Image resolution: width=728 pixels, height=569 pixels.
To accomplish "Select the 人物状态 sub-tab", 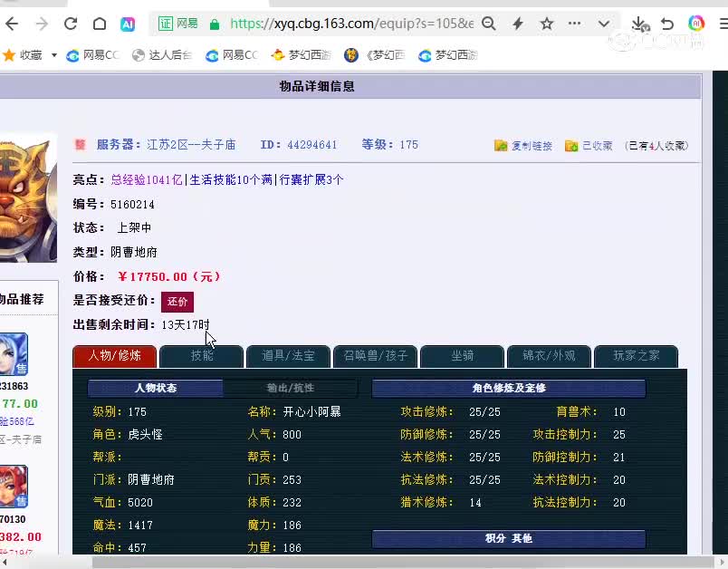I will (155, 388).
